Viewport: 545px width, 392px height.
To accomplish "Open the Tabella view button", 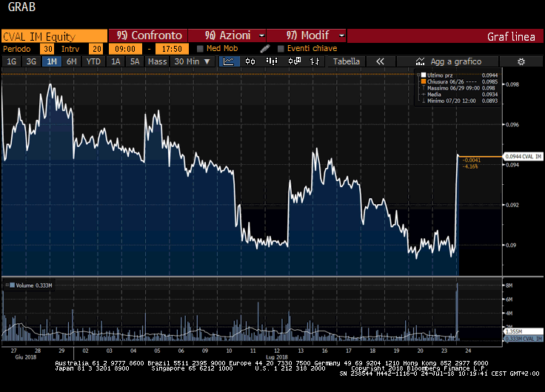I will (x=347, y=61).
